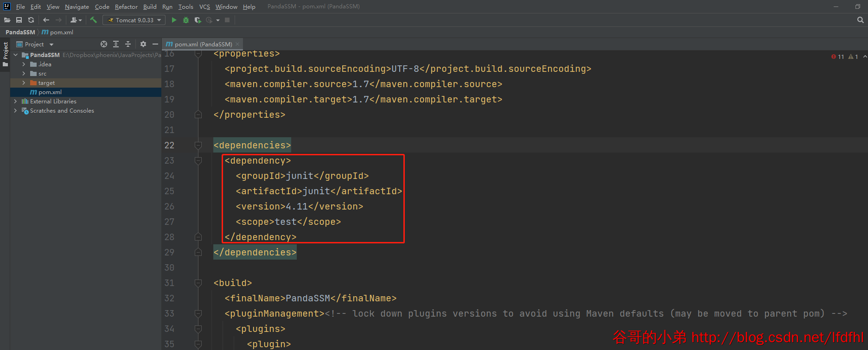
Task: Click the Select Opened File target icon
Action: [x=104, y=44]
